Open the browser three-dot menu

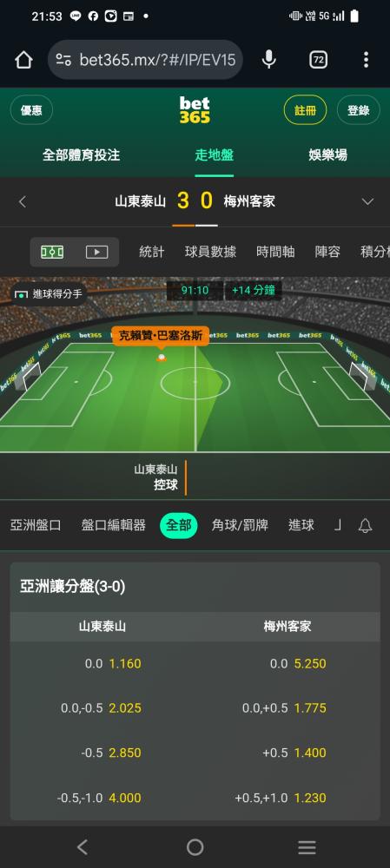[366, 60]
